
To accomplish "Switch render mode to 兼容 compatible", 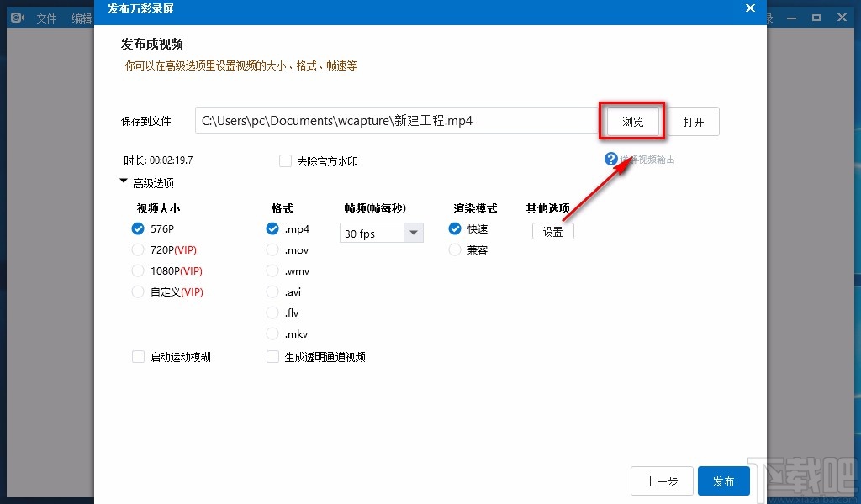I will tap(455, 249).
